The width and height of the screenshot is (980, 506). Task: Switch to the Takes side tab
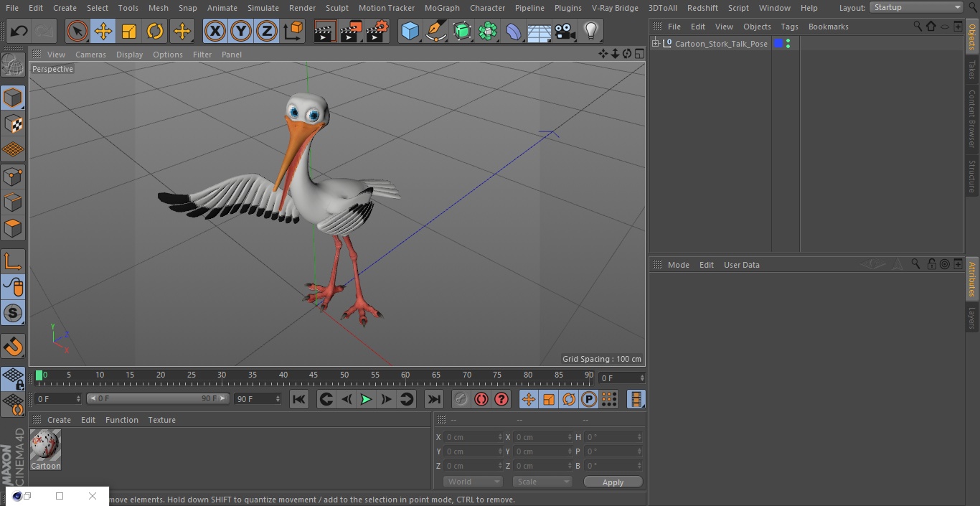pos(972,70)
